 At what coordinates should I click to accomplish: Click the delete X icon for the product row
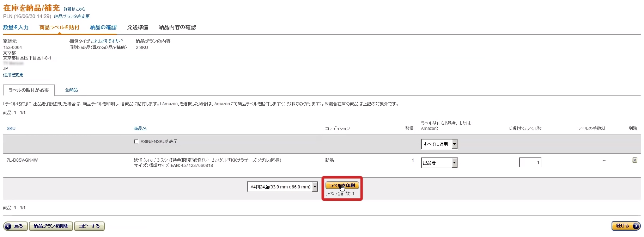(x=634, y=160)
